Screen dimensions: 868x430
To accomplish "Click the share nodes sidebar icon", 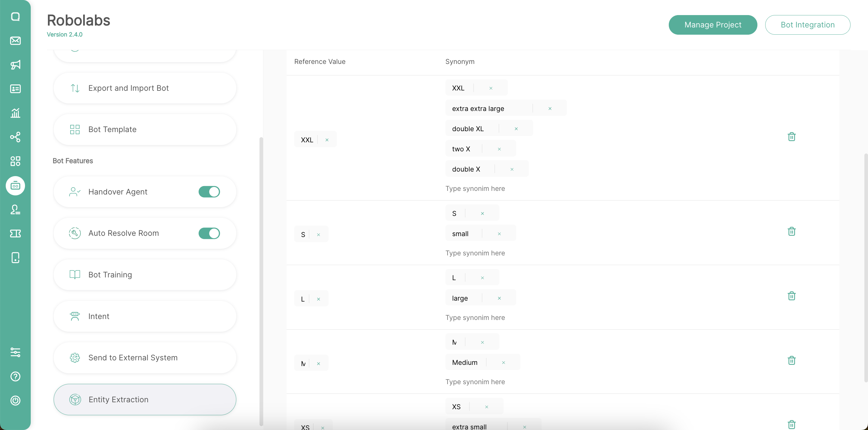I will pos(15,137).
